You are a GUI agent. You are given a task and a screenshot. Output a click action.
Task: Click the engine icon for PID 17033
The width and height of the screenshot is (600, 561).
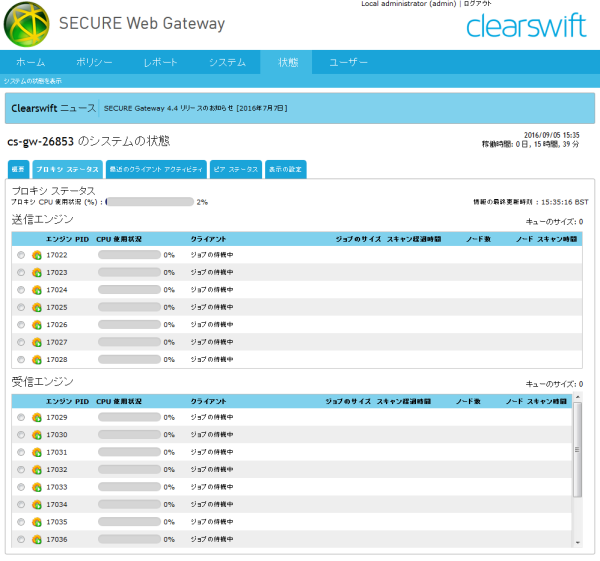coord(37,487)
